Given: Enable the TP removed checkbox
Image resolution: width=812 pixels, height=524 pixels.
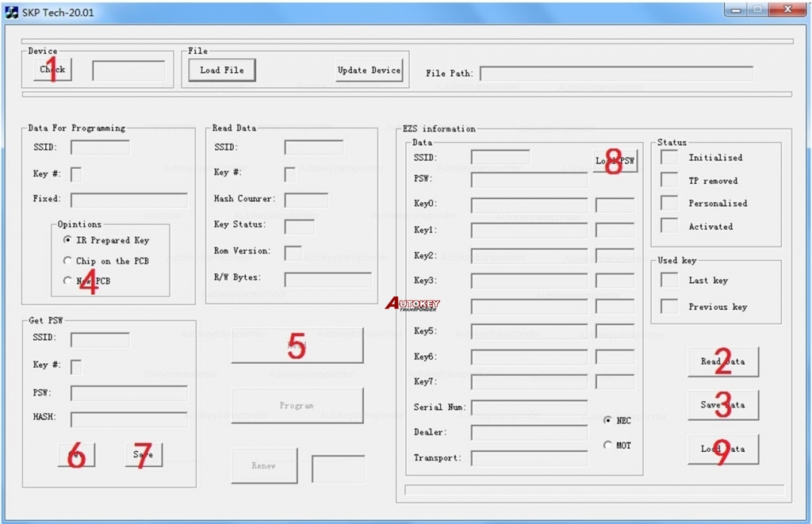Looking at the screenshot, I should 670,181.
